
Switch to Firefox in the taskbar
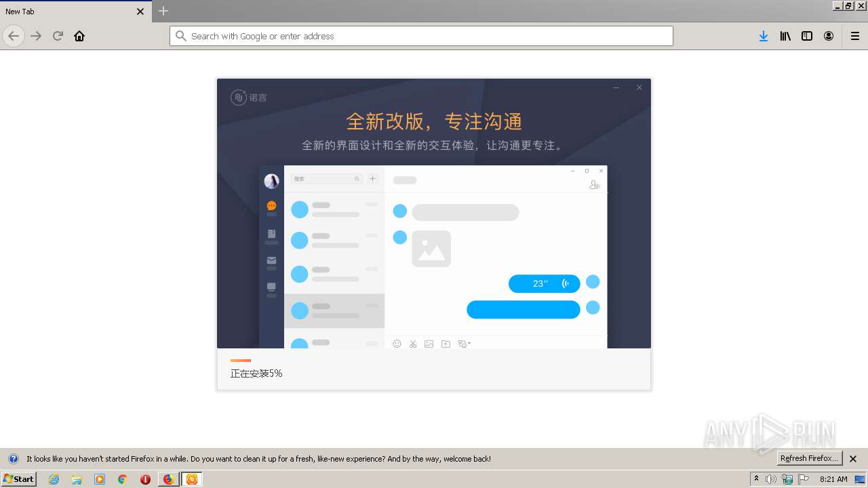tap(168, 479)
